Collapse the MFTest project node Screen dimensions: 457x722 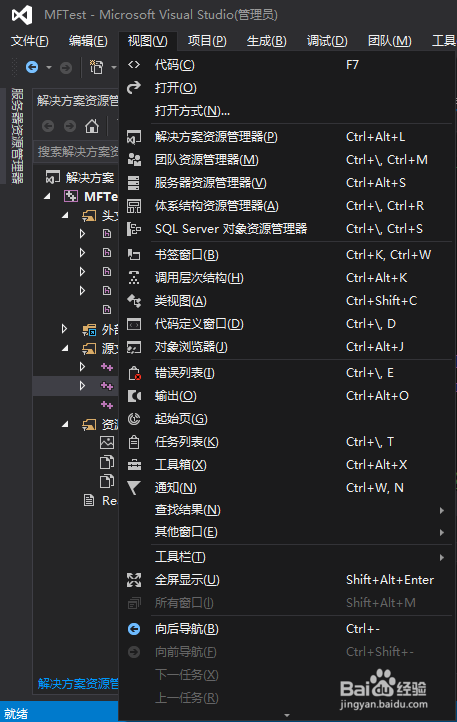coord(48,197)
